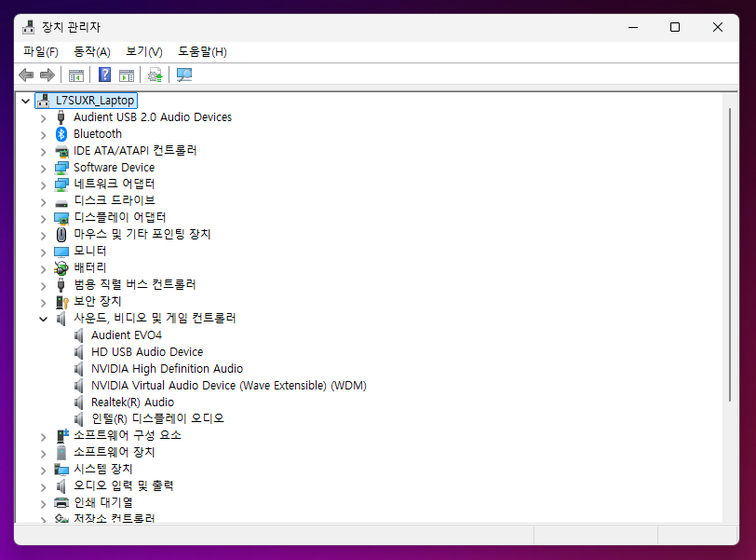Click the 모니터 screen icon
The width and height of the screenshot is (756, 560).
tap(61, 252)
